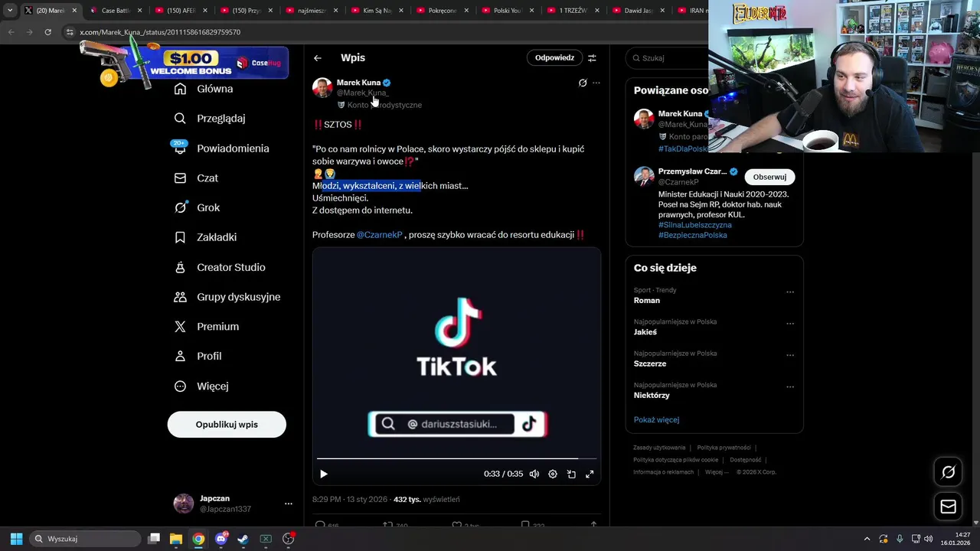The image size is (980, 551).
Task: Open #SilnaLubelszczyzna hashtag
Action: tap(694, 225)
